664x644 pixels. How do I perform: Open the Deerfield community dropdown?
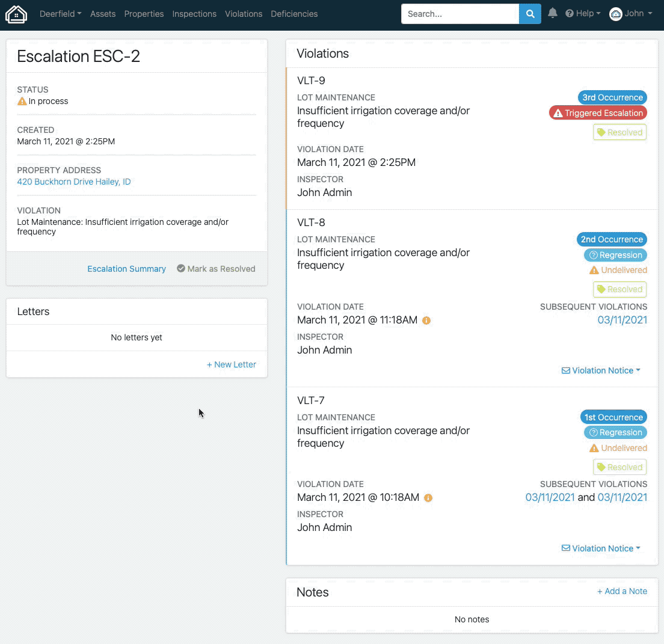pyautogui.click(x=60, y=14)
